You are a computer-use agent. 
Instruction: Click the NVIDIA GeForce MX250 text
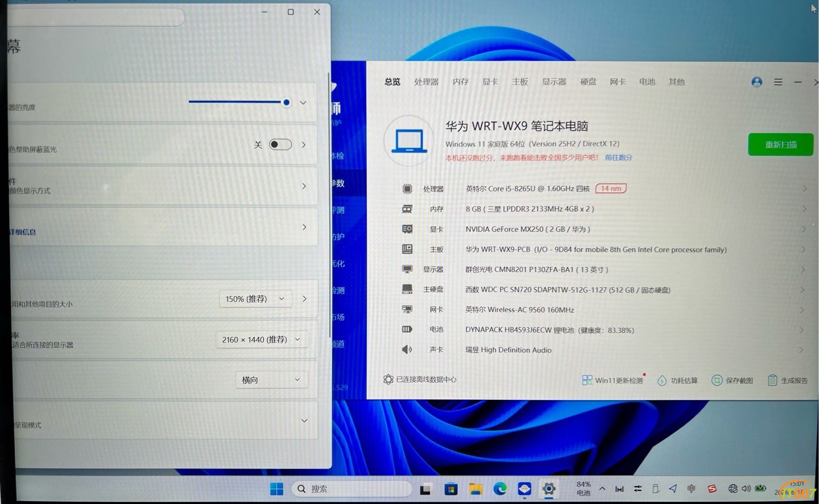pyautogui.click(x=528, y=229)
